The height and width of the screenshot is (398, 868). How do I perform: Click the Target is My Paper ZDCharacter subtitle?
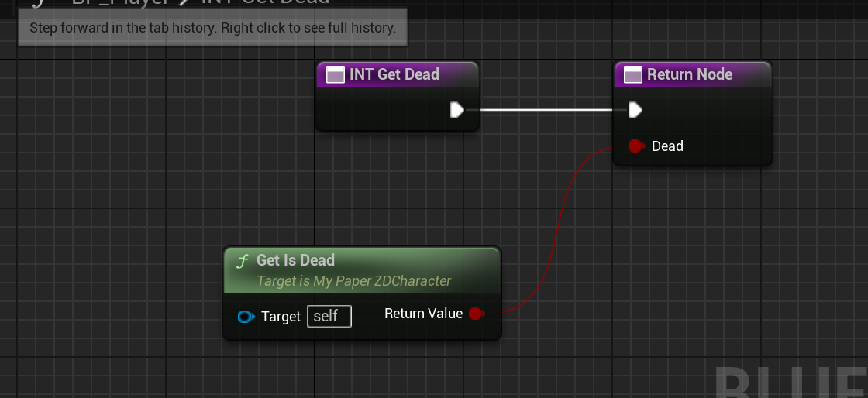353,281
